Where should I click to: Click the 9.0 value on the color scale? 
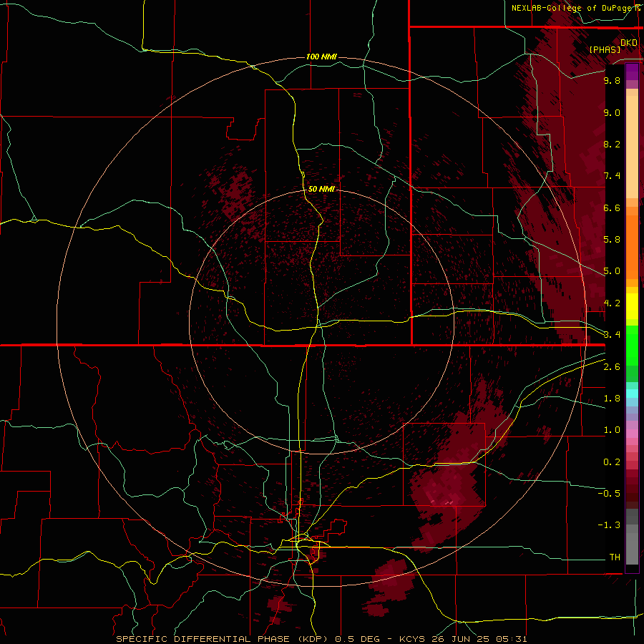pyautogui.click(x=612, y=112)
